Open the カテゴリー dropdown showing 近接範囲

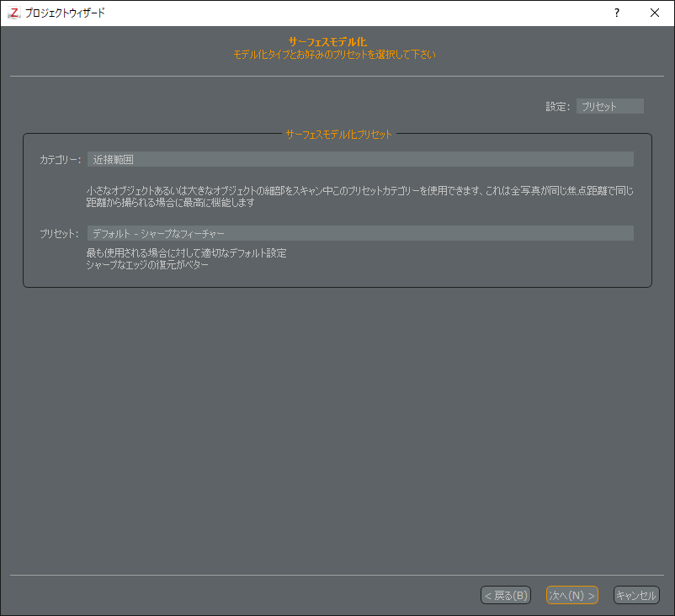(x=360, y=159)
